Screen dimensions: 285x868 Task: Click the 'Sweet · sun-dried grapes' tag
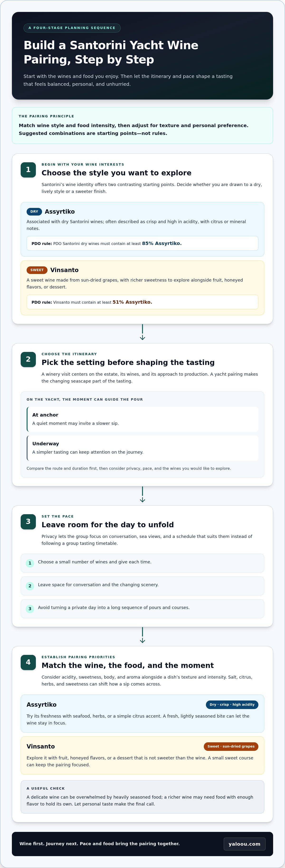231,746
